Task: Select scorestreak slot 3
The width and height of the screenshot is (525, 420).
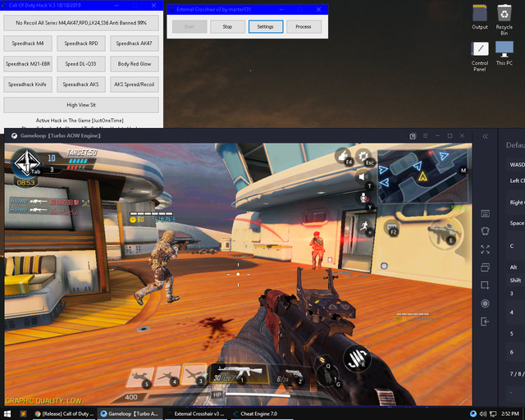Action: [x=194, y=374]
